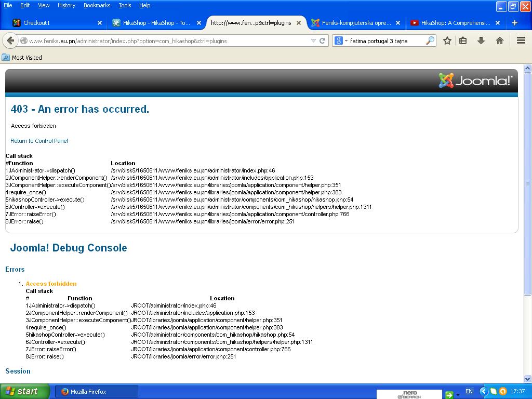
Task: Close the Checkout1 tab
Action: coord(100,23)
